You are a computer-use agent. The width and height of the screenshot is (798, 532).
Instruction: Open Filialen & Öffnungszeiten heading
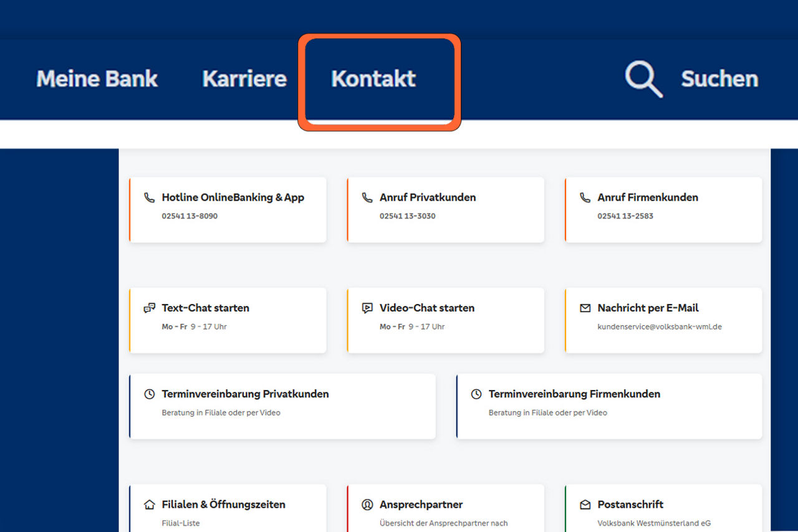click(224, 505)
